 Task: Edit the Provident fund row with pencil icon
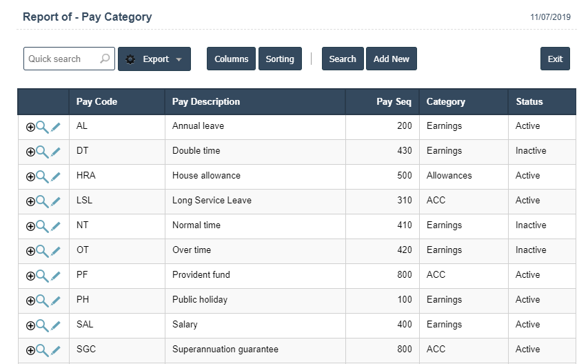tap(56, 276)
